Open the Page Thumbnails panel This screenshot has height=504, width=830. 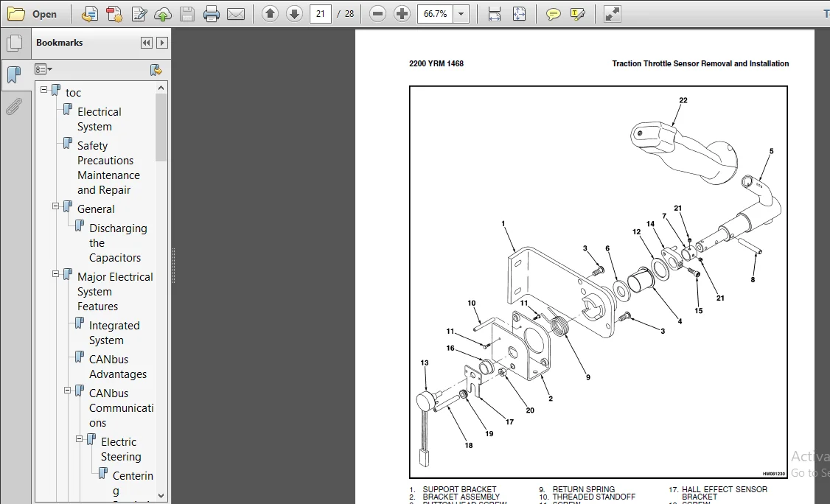(x=14, y=43)
